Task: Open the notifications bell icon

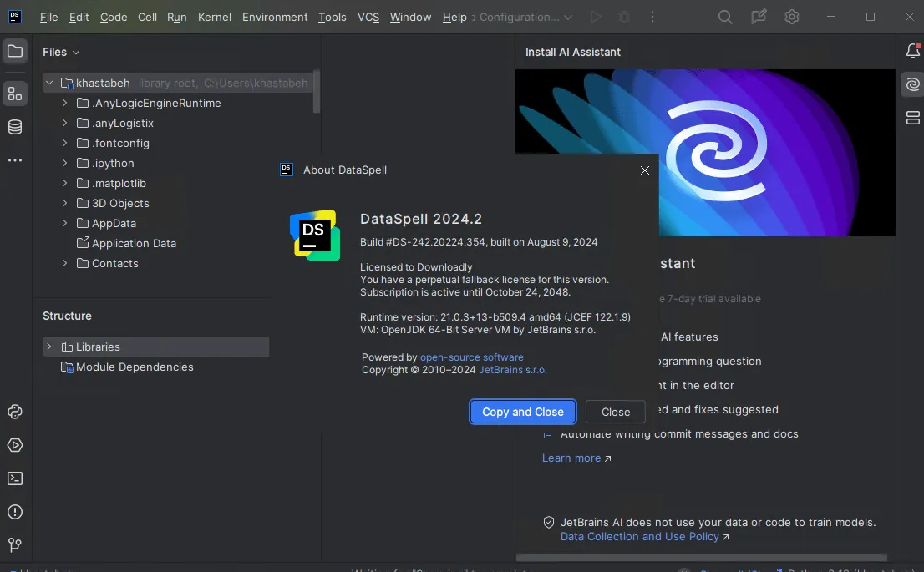Action: point(913,51)
